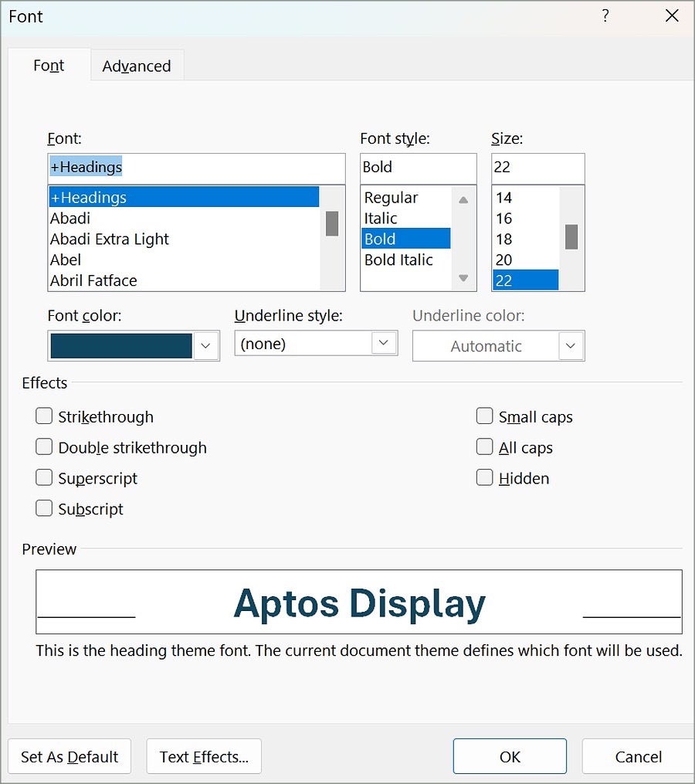The width and height of the screenshot is (695, 784).
Task: Click the dark blue font color swatch
Action: pyautogui.click(x=121, y=346)
